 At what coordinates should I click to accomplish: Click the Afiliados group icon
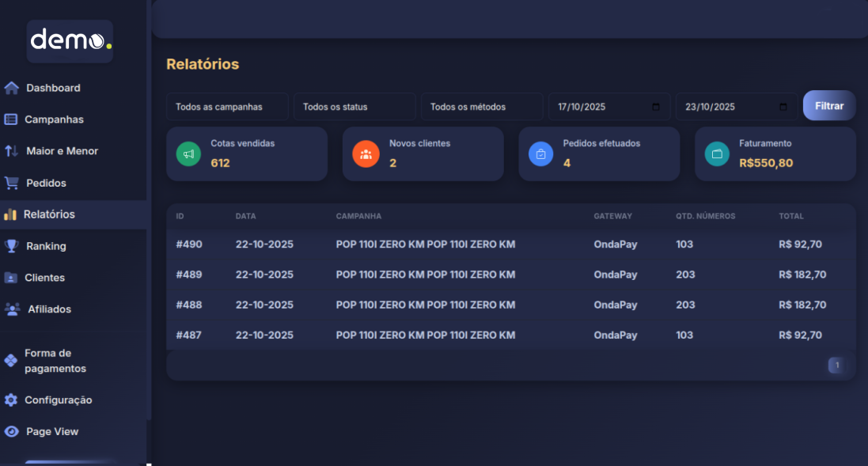pyautogui.click(x=12, y=309)
